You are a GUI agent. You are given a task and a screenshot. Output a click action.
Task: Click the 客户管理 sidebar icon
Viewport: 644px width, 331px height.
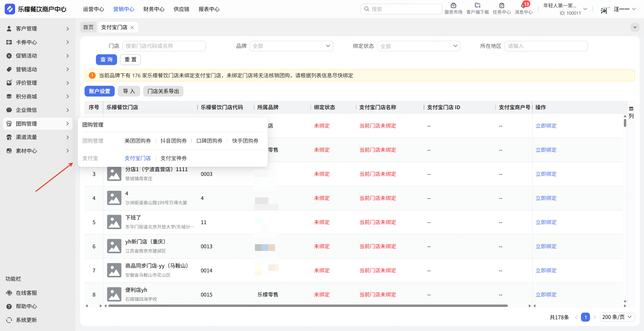(9, 29)
